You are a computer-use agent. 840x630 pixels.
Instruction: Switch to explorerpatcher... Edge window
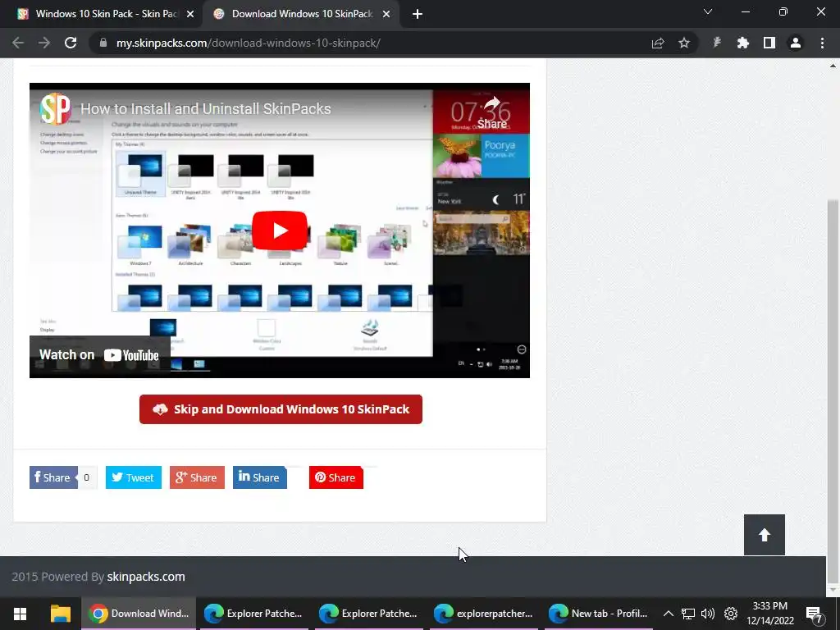point(483,614)
